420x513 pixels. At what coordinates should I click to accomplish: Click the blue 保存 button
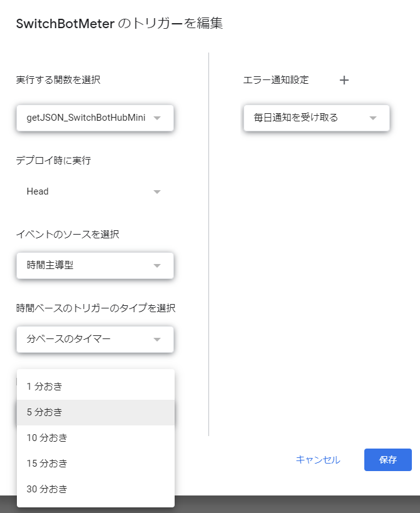click(387, 460)
